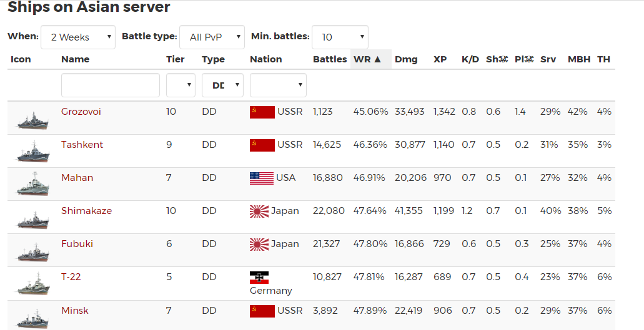This screenshot has height=330, width=644.
Task: Open the Nation filter dropdown
Action: 278,85
